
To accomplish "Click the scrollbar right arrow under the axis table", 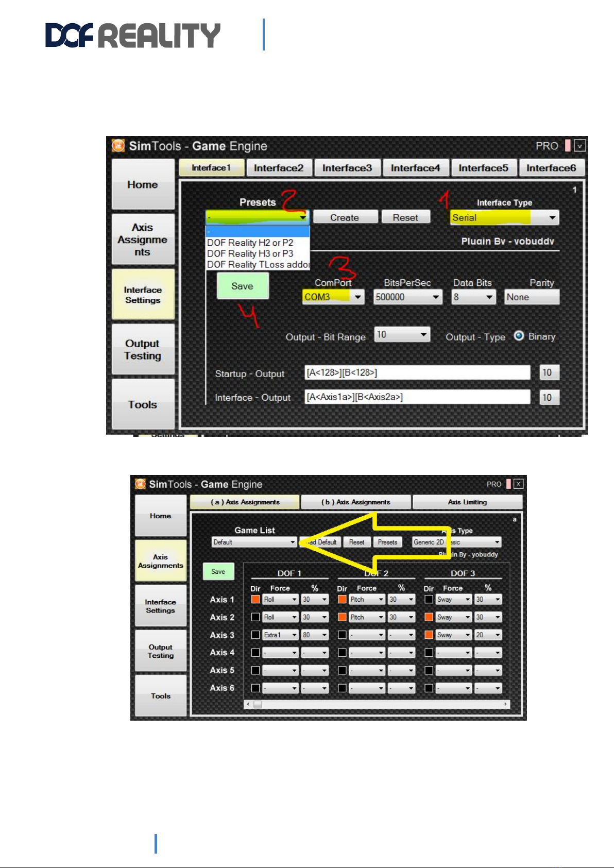I will tap(505, 704).
